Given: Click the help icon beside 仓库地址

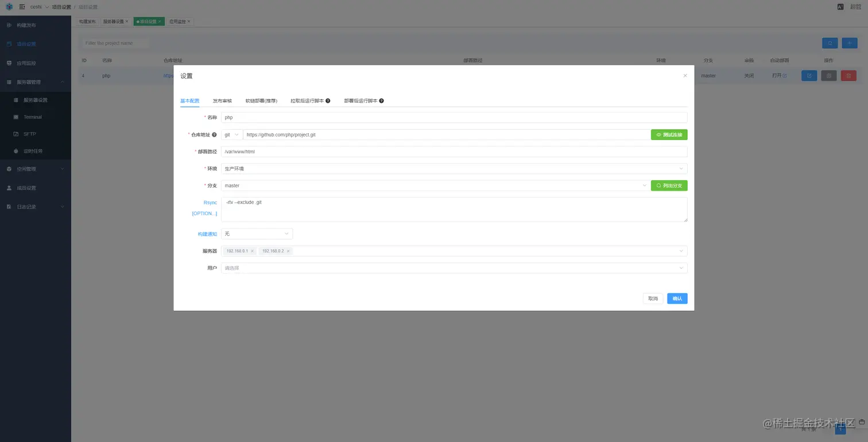Looking at the screenshot, I should [x=214, y=135].
